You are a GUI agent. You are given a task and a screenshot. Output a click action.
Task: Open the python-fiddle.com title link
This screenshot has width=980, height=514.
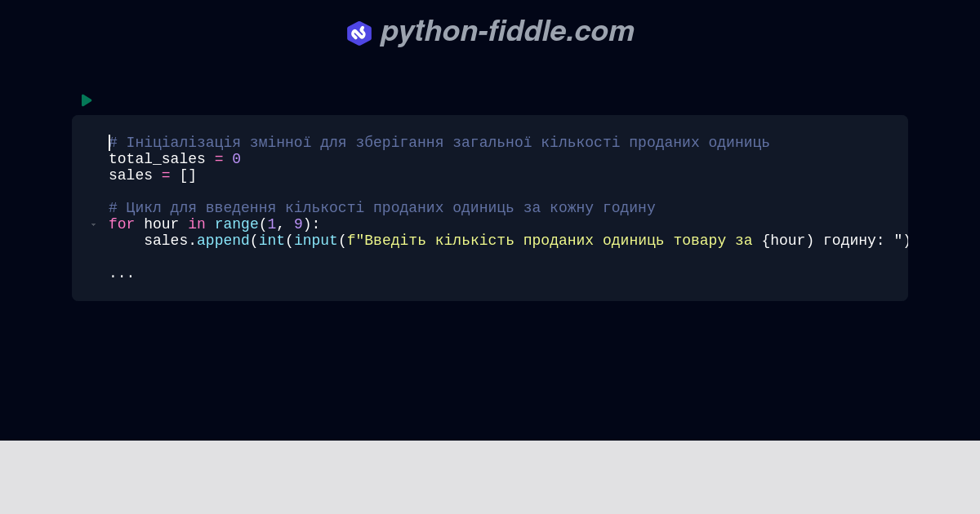(x=507, y=32)
